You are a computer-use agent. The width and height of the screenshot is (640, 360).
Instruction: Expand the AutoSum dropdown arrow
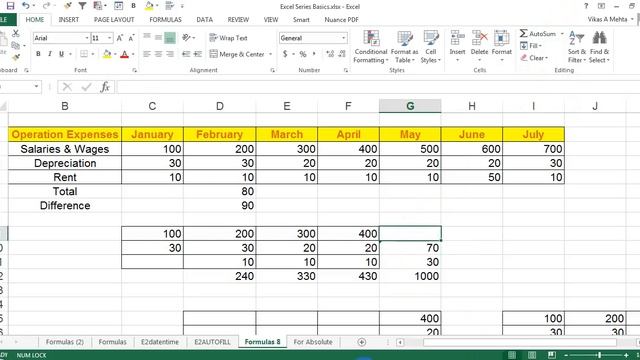[562, 33]
